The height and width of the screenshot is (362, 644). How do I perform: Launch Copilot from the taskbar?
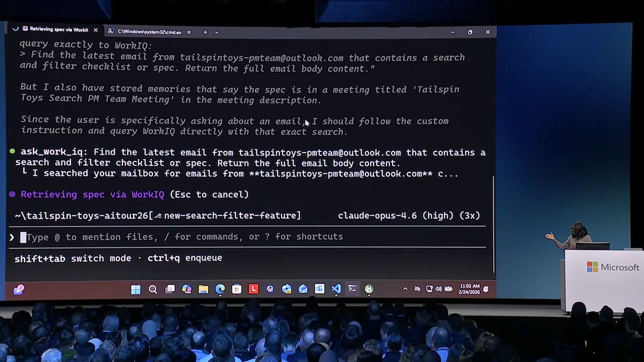pyautogui.click(x=186, y=290)
